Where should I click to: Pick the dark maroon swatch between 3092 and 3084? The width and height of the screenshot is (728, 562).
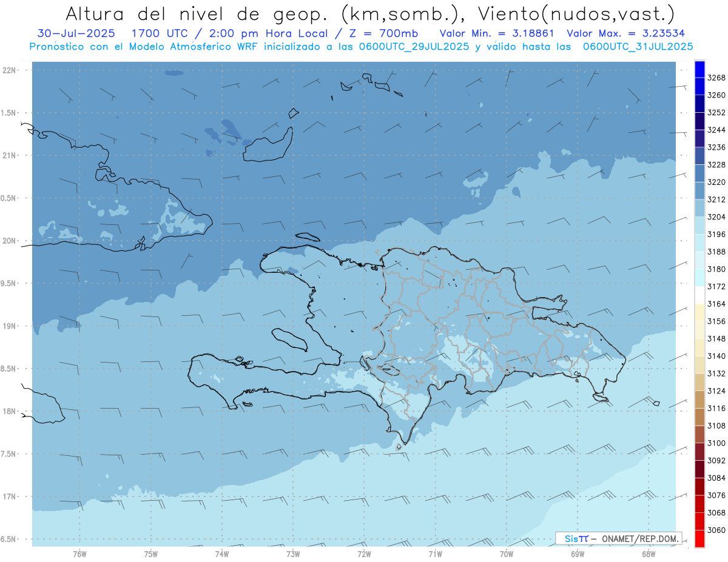click(699, 469)
